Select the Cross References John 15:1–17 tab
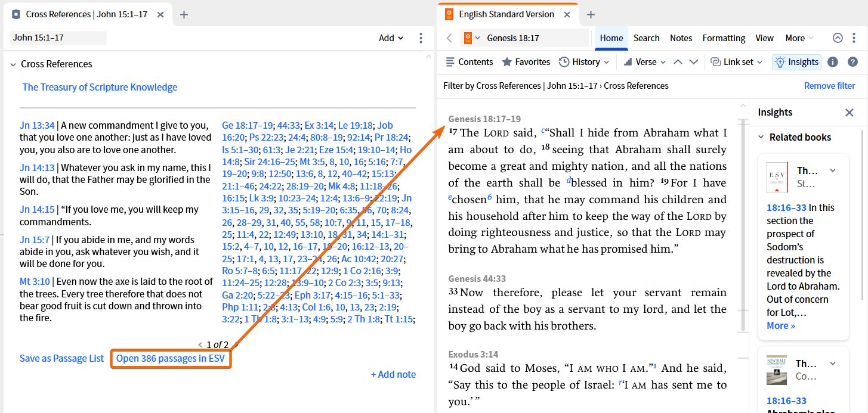This screenshot has width=868, height=413. tap(86, 15)
